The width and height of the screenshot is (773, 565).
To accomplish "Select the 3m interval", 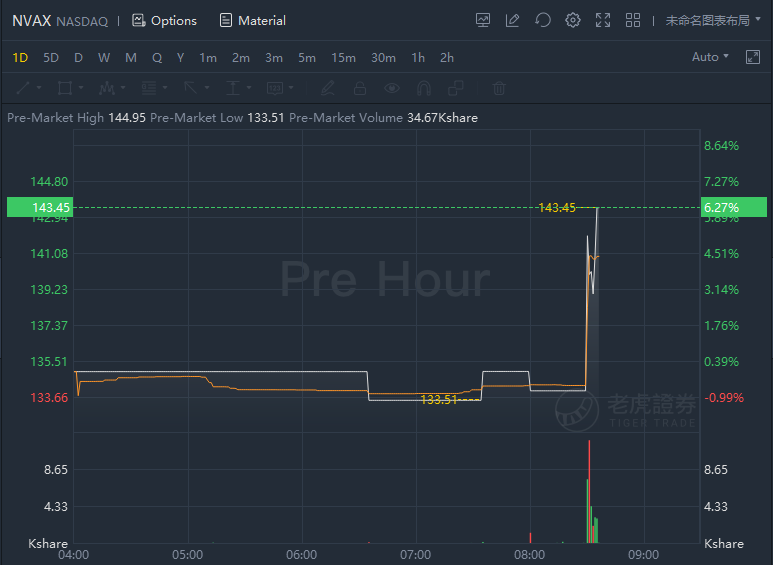I will click(x=274, y=58).
